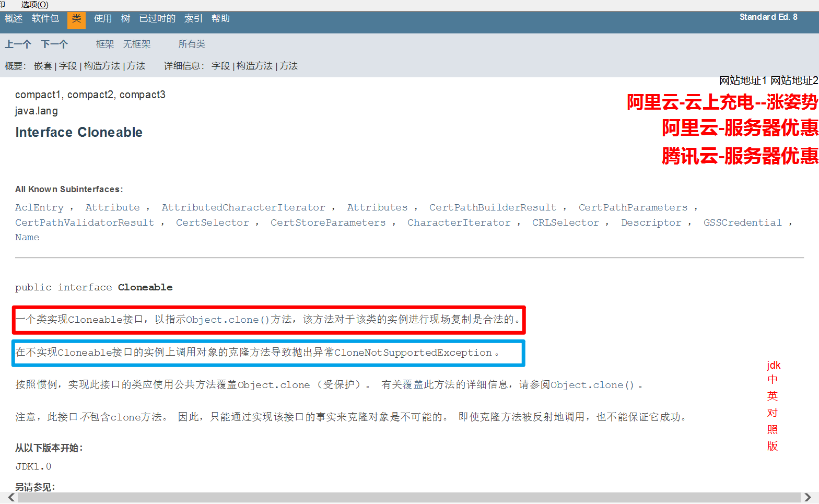Select the highlighted 类 tab
The width and height of the screenshot is (819, 504).
[x=76, y=20]
